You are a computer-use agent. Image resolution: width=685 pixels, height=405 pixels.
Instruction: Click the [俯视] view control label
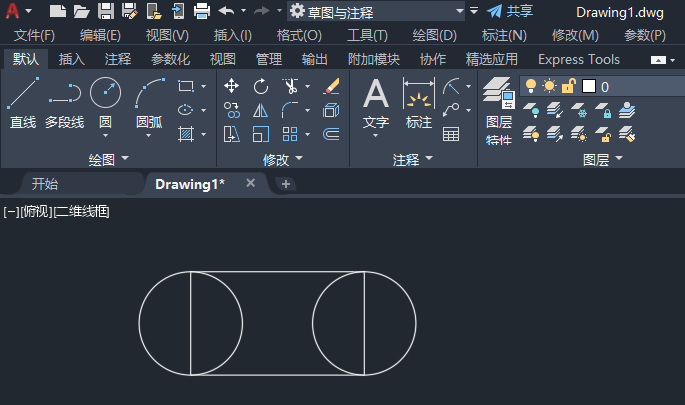pos(36,211)
